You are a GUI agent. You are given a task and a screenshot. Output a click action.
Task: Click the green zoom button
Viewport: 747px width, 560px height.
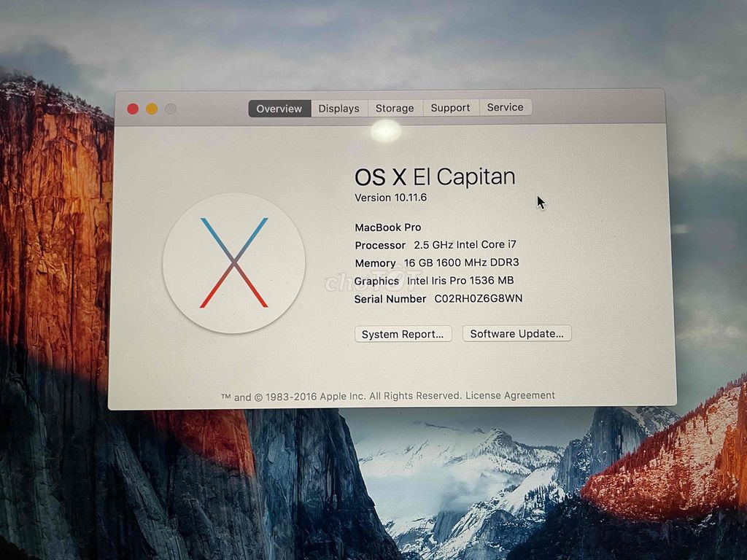[x=170, y=108]
